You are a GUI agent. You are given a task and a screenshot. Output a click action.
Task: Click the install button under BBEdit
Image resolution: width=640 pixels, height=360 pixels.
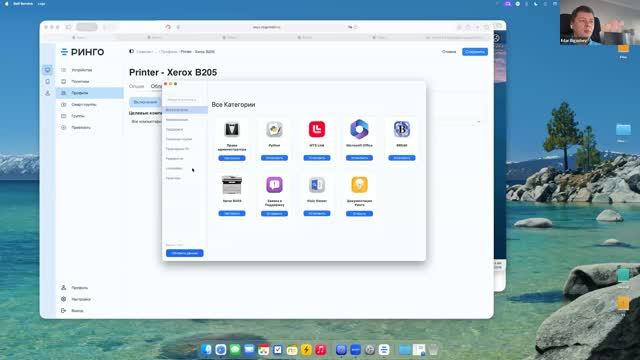(x=402, y=158)
